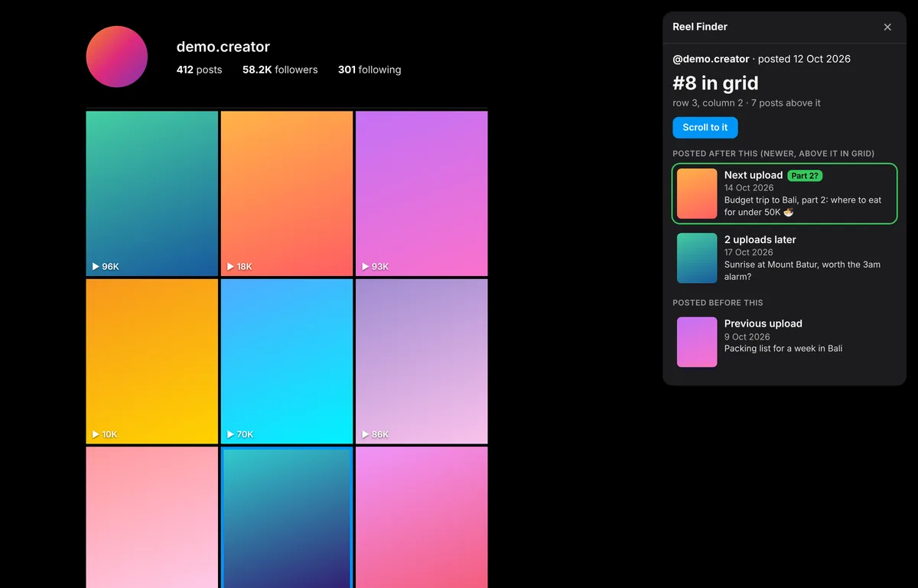Click the 58.2K followers count
The image size is (918, 588).
point(280,70)
